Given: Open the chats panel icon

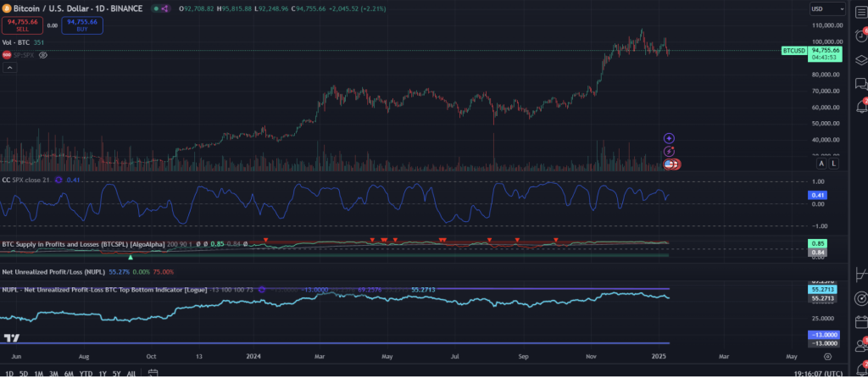Looking at the screenshot, I should 860,83.
